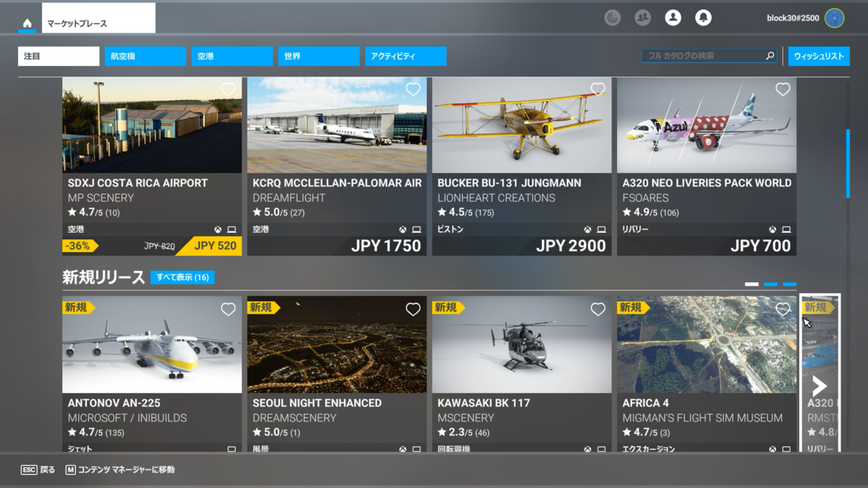Add Africa 4 to wishlist
This screenshot has height=488, width=868.
pos(783,309)
